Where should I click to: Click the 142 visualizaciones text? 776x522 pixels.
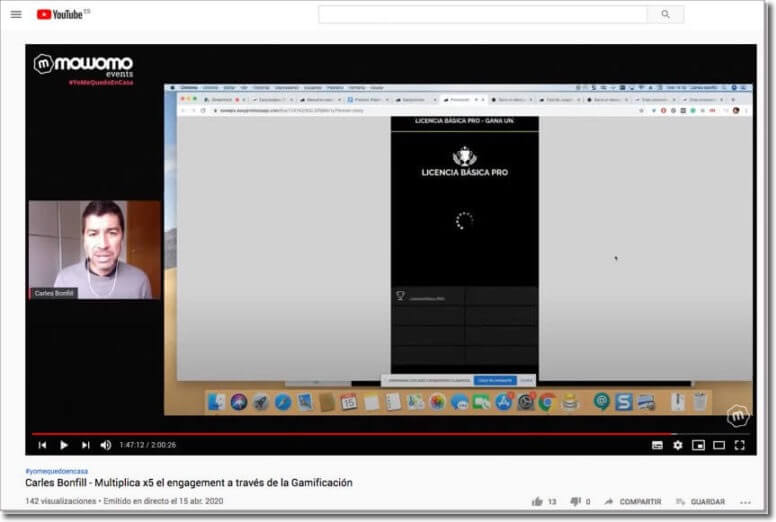[60, 501]
